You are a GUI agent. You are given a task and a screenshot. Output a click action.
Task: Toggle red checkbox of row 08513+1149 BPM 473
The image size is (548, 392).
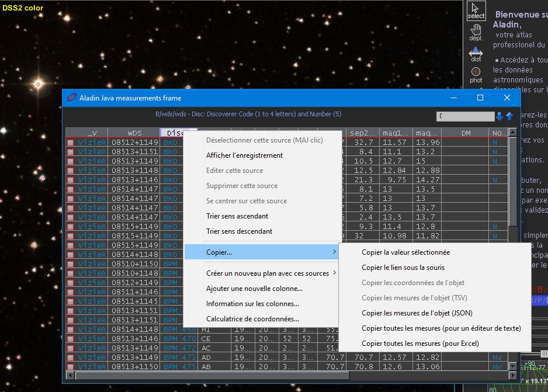(x=71, y=358)
